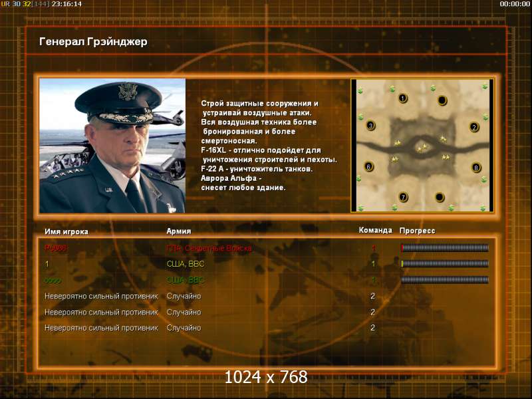Click the "Строй защитные сооружения и" line
Screen dimensions: 532x399
[259, 104]
